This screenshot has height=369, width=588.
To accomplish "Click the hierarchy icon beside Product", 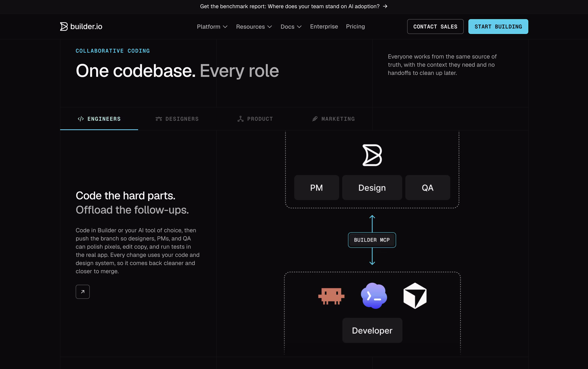I will pyautogui.click(x=240, y=119).
